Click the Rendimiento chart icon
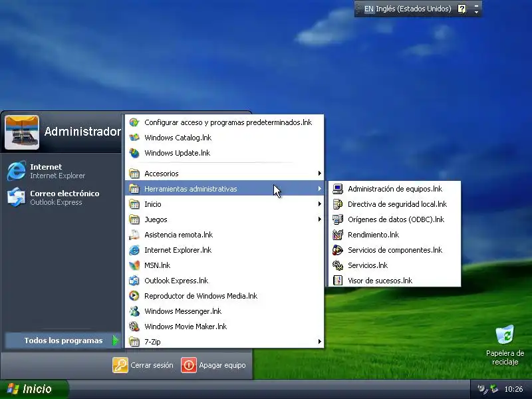532x399 pixels. (x=338, y=235)
